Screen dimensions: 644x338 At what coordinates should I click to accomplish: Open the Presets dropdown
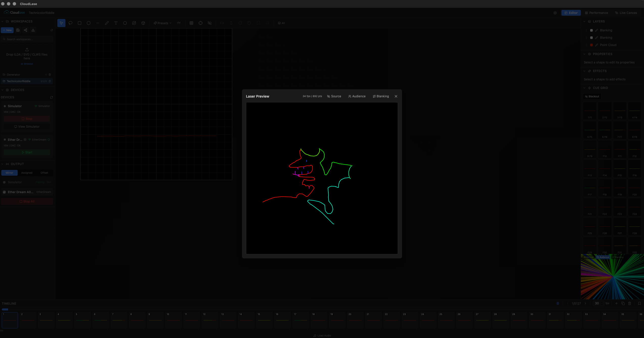[x=162, y=23]
